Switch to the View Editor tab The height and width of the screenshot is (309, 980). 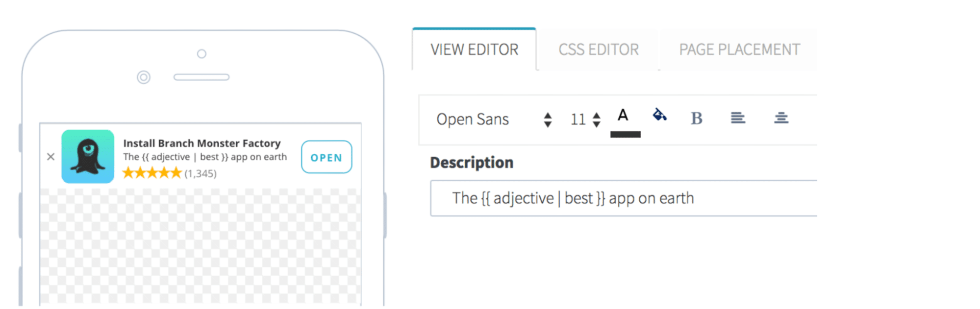pos(474,50)
